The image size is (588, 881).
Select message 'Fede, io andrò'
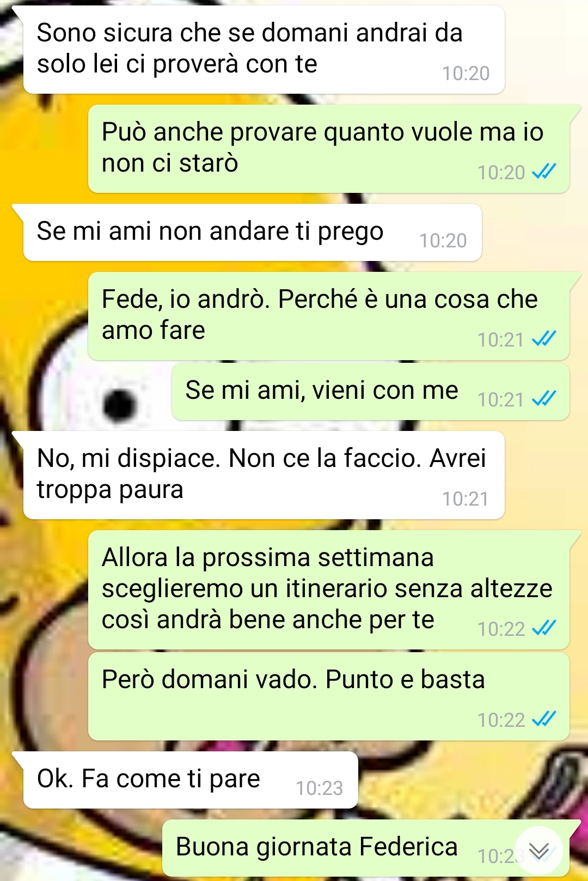point(329,316)
